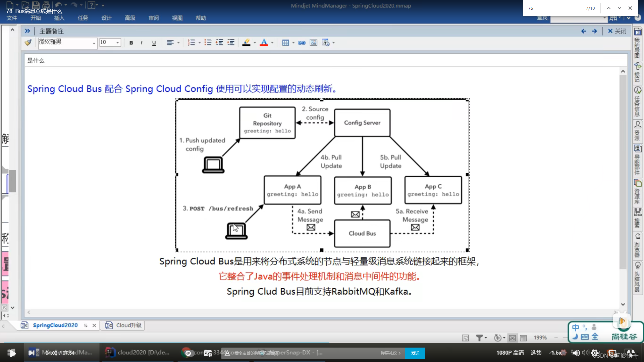This screenshot has height=362, width=644.
Task: Click the 199% zoom level
Action: coord(540,338)
